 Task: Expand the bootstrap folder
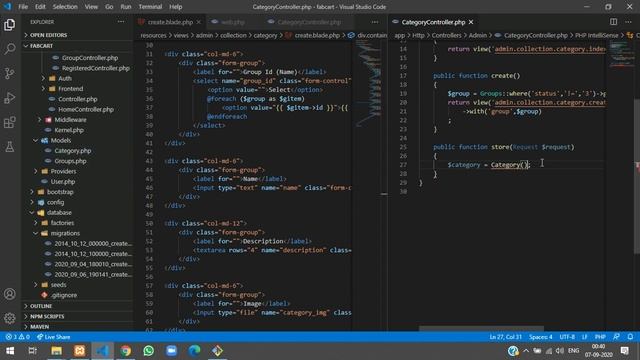click(x=60, y=192)
